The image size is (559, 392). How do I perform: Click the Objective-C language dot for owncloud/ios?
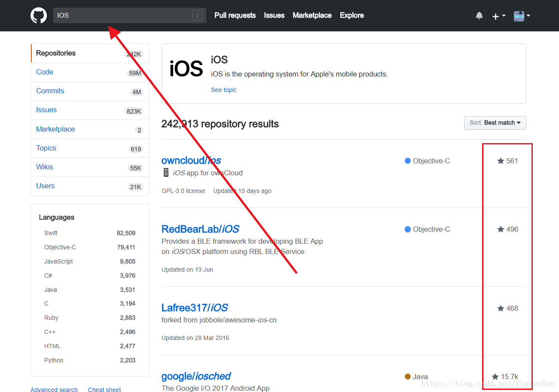pyautogui.click(x=408, y=161)
